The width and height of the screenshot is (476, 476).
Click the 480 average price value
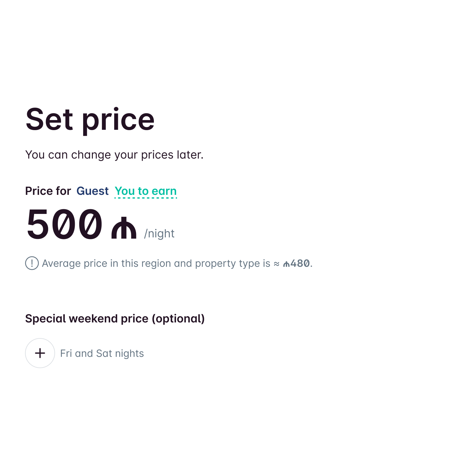[300, 263]
